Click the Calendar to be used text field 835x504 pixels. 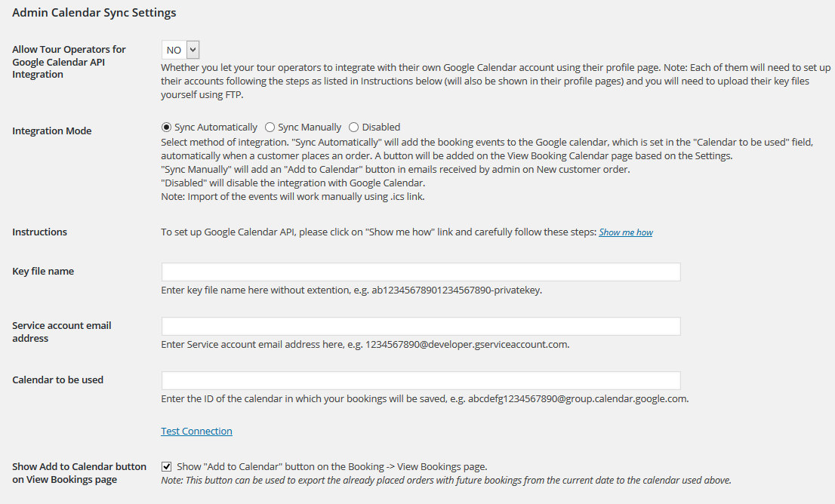coord(421,380)
